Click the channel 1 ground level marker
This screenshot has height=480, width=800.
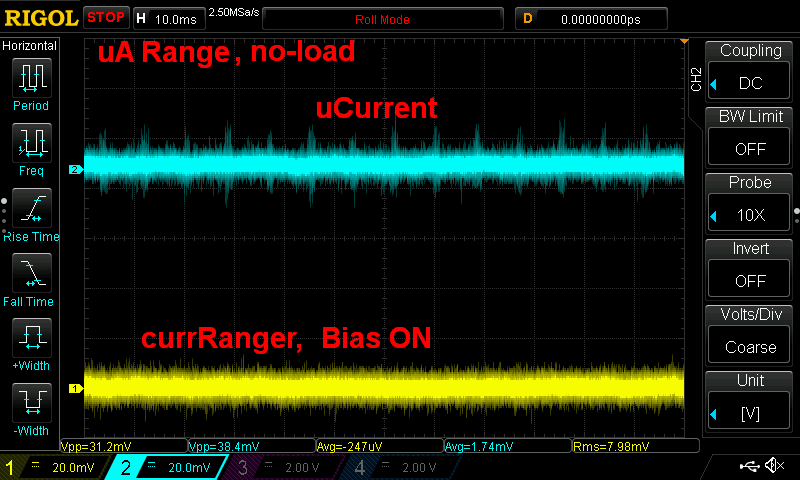(x=76, y=389)
